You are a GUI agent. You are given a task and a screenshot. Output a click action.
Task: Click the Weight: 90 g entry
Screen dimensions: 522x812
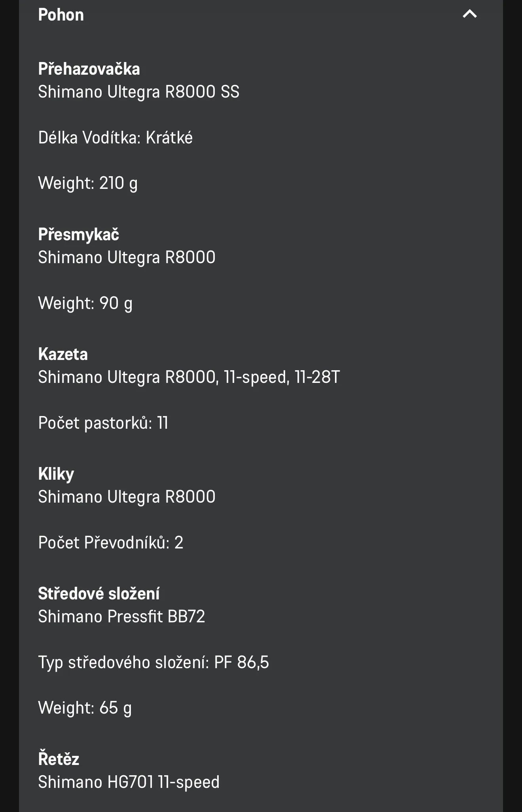point(85,303)
